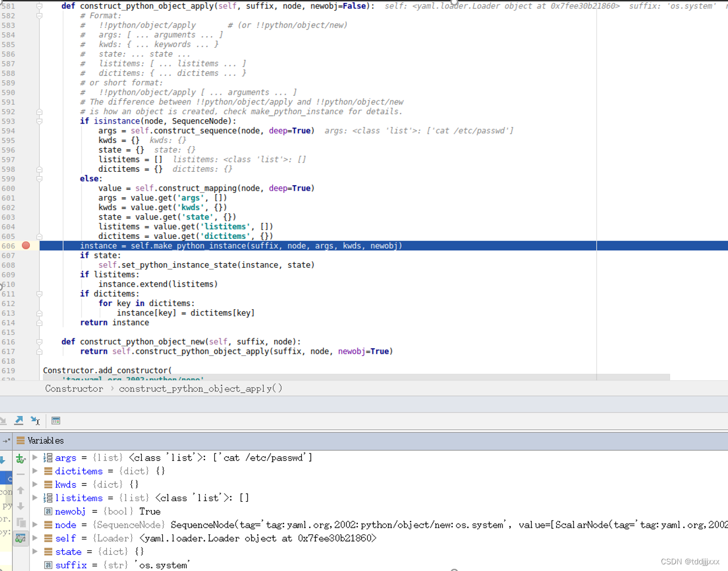The height and width of the screenshot is (571, 728).
Task: Click the duplicate watch icon
Action: 20,522
